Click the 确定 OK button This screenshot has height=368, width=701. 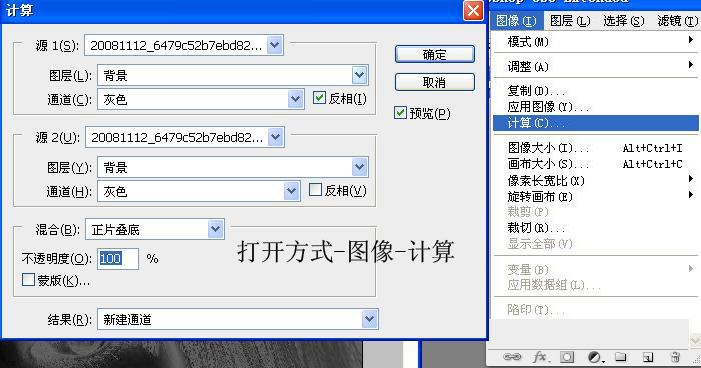[x=435, y=55]
